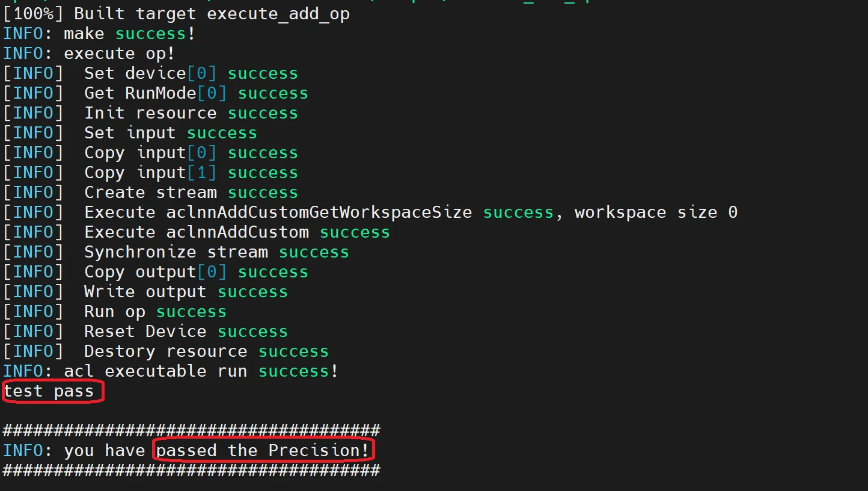Image resolution: width=868 pixels, height=491 pixels.
Task: Click the "Set input success" line
Action: click(x=170, y=133)
